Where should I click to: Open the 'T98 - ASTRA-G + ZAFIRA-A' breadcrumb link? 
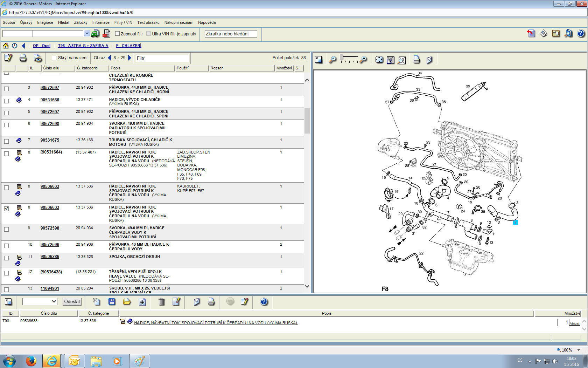click(83, 46)
